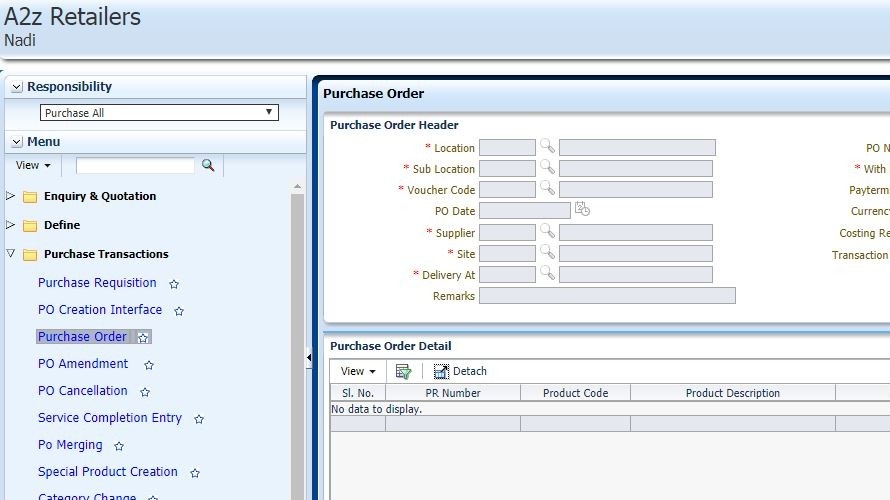Click the Delivery At lookup magnifier
This screenshot has height=500, width=890.
(547, 273)
